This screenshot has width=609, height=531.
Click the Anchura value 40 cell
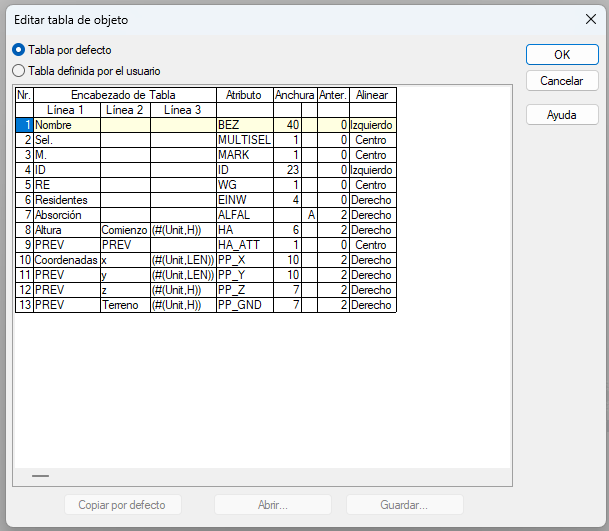287,125
